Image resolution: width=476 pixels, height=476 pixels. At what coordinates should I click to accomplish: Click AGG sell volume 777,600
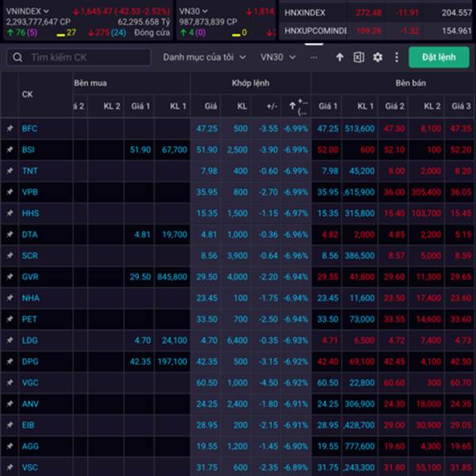[359, 446]
